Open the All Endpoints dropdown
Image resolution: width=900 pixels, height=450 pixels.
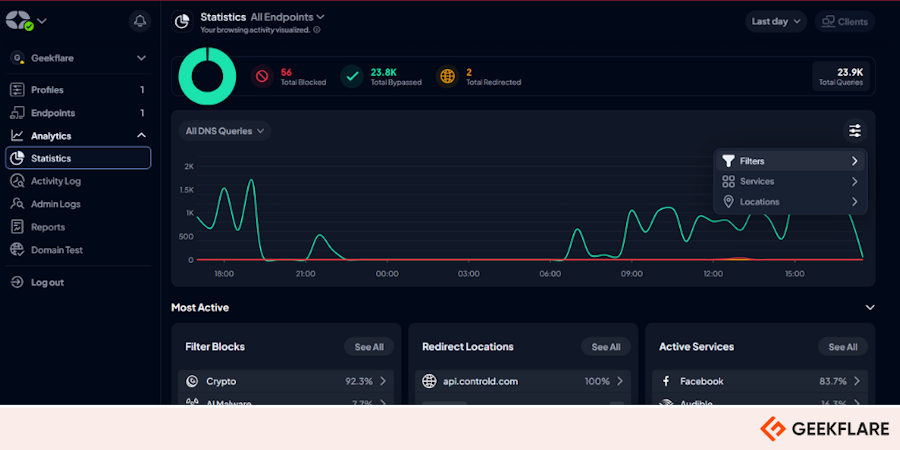click(287, 17)
